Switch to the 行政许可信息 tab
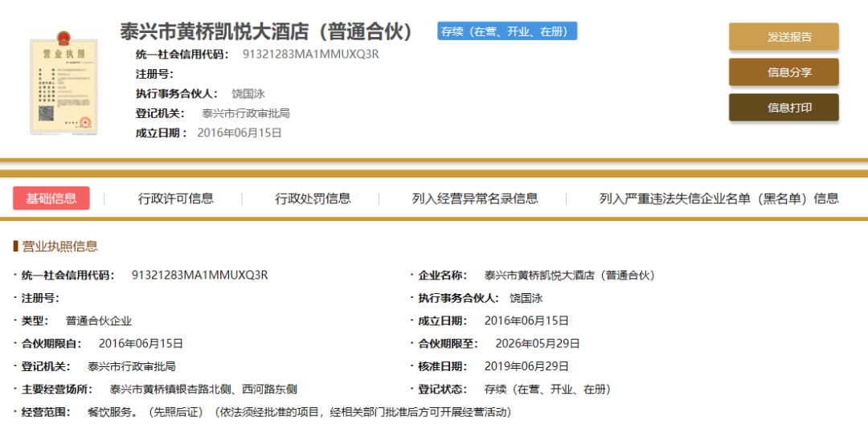The height and width of the screenshot is (441, 868). pos(176,198)
